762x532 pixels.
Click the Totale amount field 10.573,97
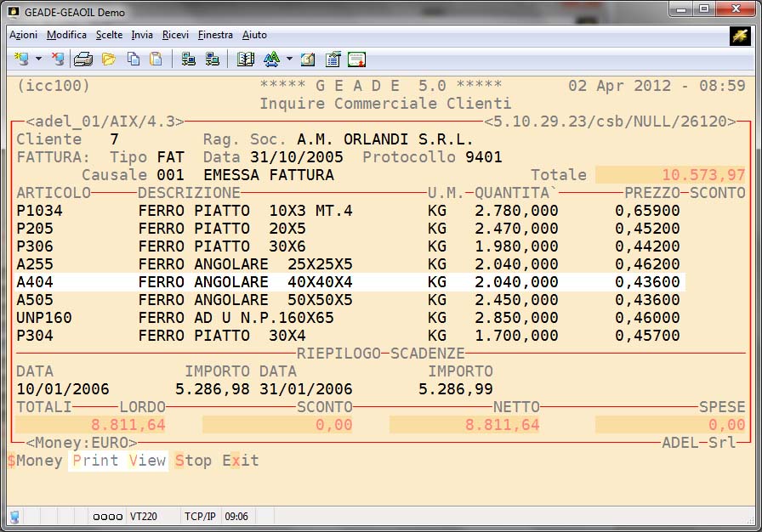point(671,175)
